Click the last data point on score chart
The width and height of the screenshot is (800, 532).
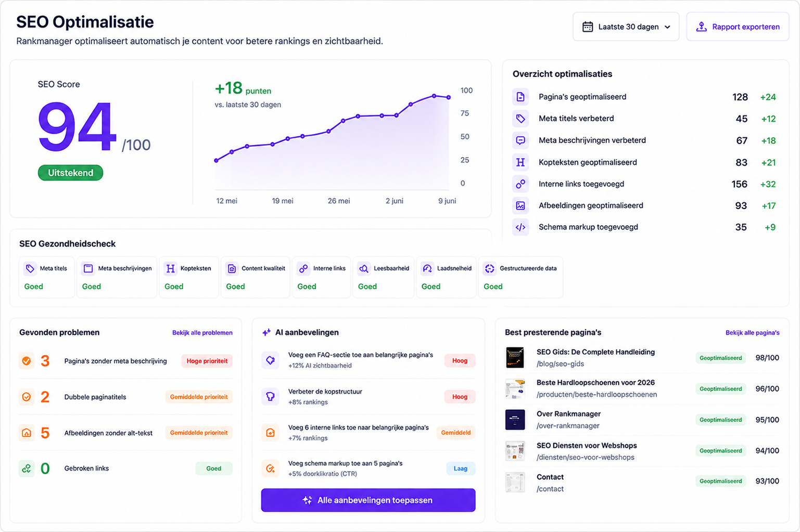[x=449, y=97]
